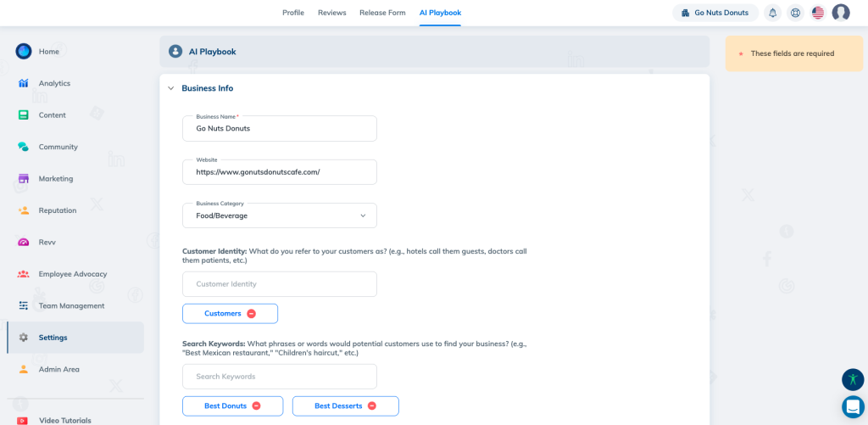Open the chat support bubble icon

tap(852, 406)
